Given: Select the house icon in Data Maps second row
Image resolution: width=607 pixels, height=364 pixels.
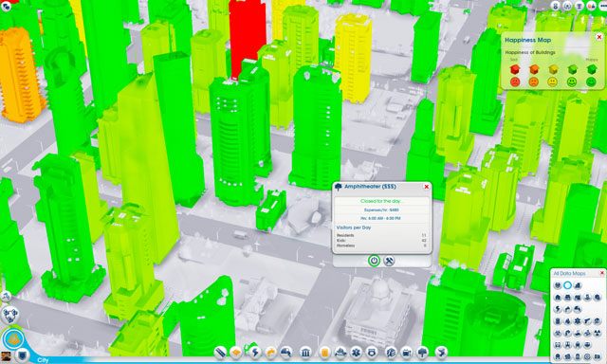Looking at the screenshot, I should pos(558,298).
